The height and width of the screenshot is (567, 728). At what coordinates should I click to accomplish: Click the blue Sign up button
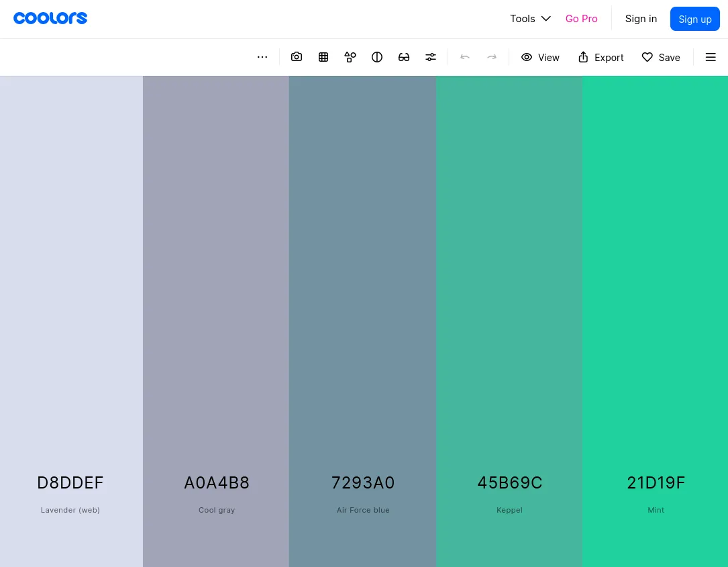(x=694, y=19)
